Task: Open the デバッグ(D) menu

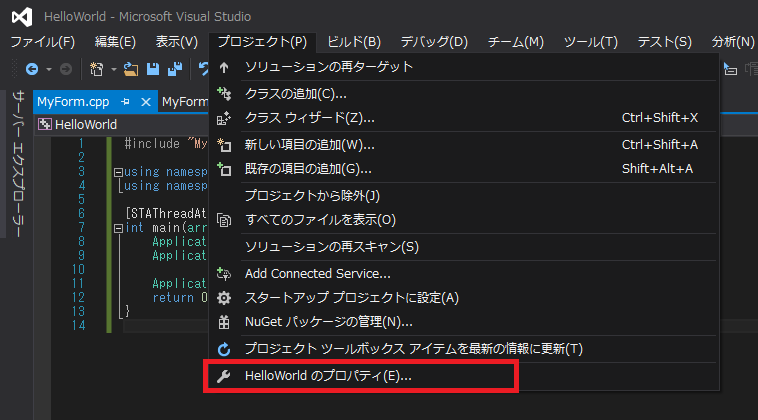Action: coord(434,42)
